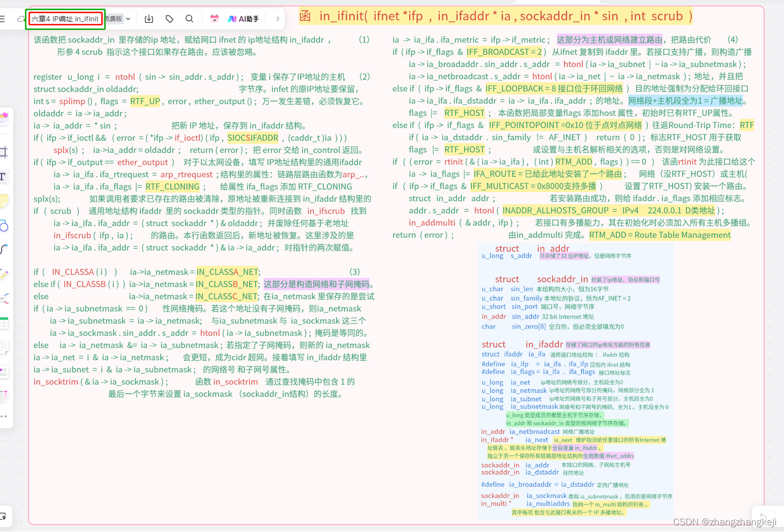Select the struct in_addr heading
The width and height of the screenshot is (784, 532).
click(x=532, y=248)
